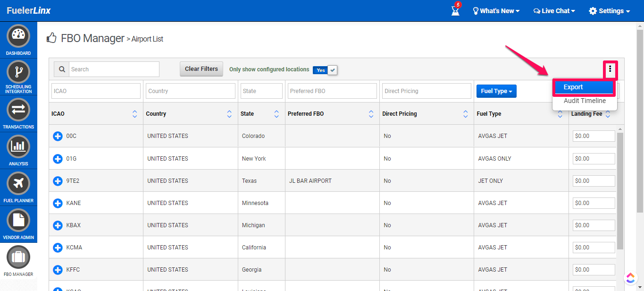The height and width of the screenshot is (291, 644).
Task: Go to Transactions in sidebar
Action: click(x=18, y=110)
